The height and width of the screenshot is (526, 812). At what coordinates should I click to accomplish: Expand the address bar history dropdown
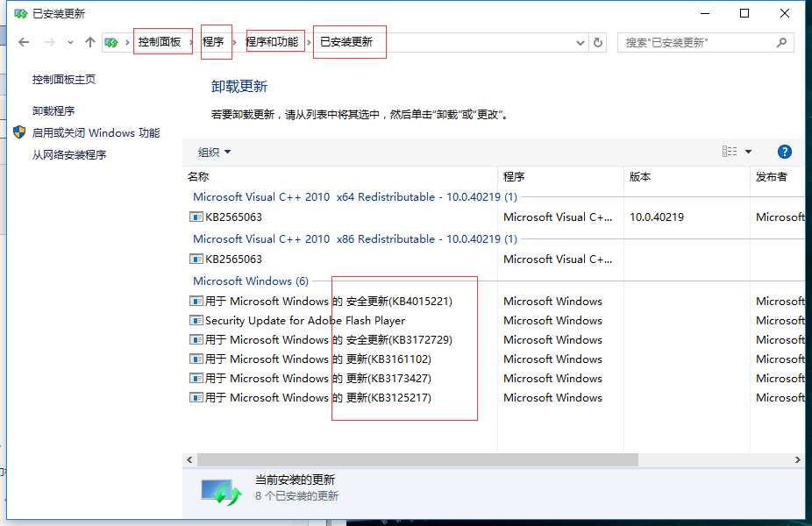(x=581, y=43)
